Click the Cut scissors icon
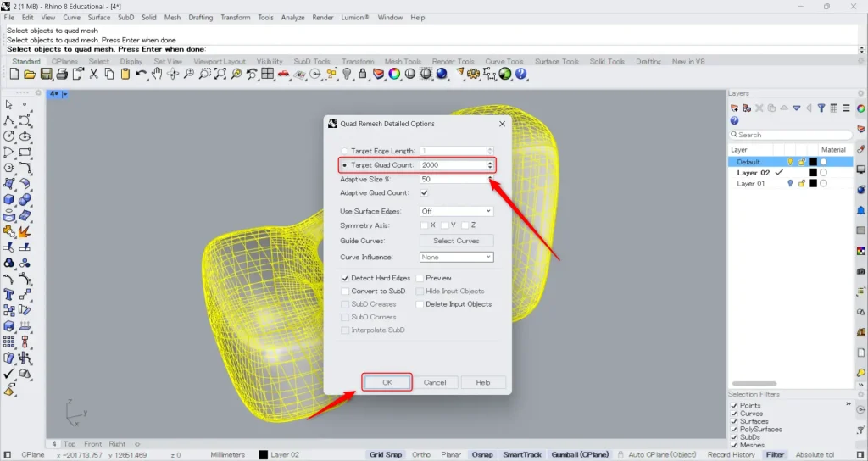Image resolution: width=868 pixels, height=461 pixels. (93, 74)
